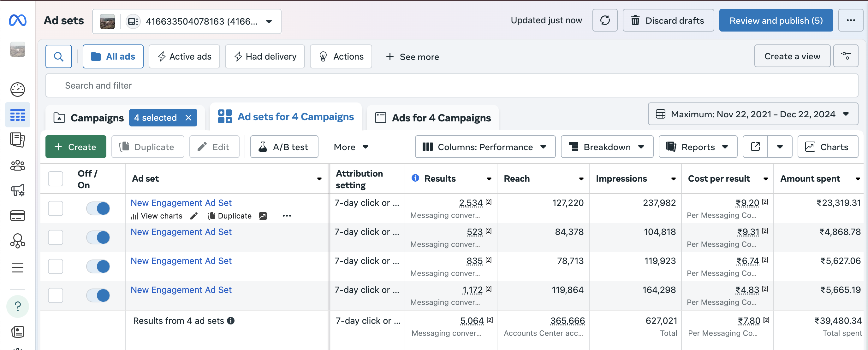Switch to Ads for 4 Campaigns tab
This screenshot has height=350, width=868.
pyautogui.click(x=433, y=118)
